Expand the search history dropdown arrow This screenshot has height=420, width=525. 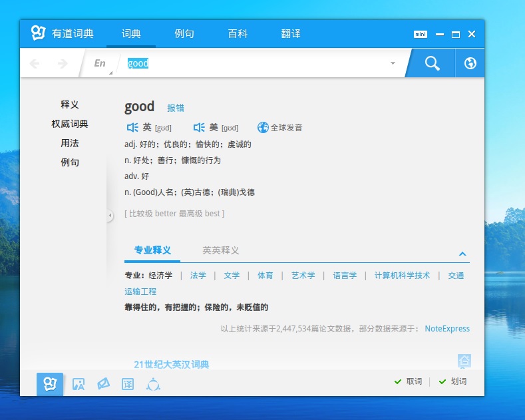coord(393,63)
